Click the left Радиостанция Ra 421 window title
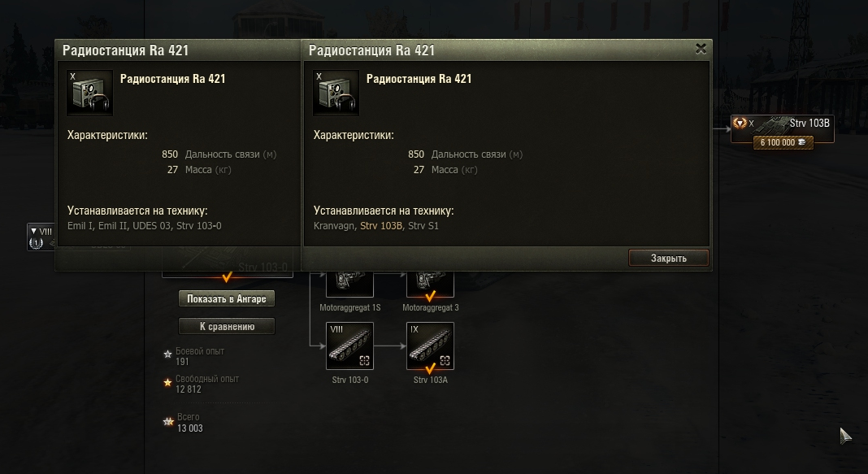Image resolution: width=868 pixels, height=474 pixels. click(x=125, y=50)
